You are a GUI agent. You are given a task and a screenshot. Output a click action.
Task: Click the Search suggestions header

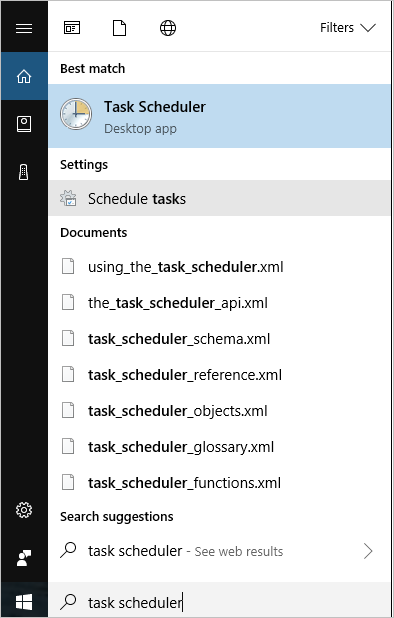tap(117, 517)
